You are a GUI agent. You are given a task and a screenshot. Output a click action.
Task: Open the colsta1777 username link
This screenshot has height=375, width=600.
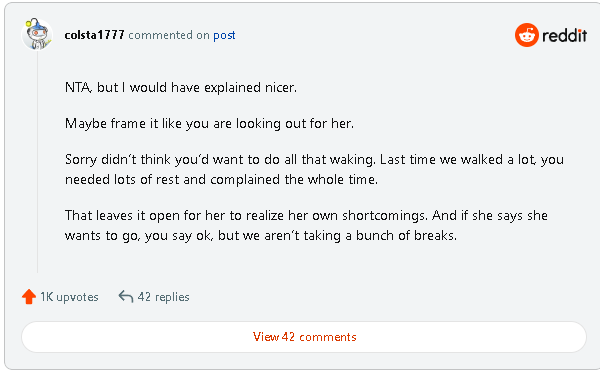click(94, 35)
